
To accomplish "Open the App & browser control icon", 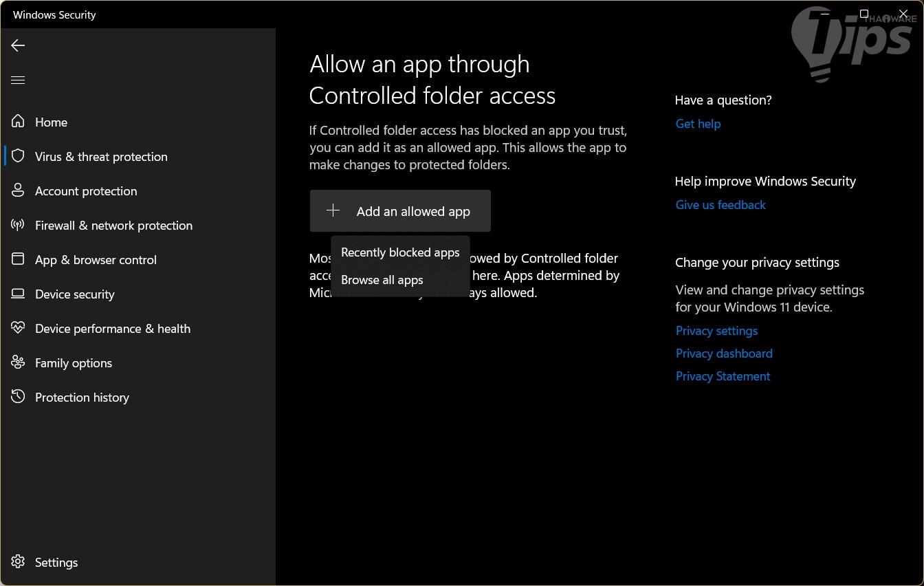I will tap(18, 260).
